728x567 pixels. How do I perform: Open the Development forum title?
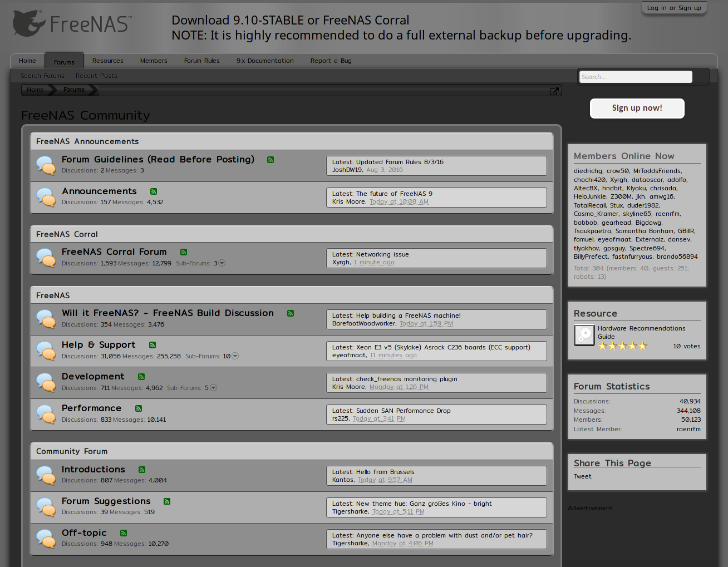(93, 377)
